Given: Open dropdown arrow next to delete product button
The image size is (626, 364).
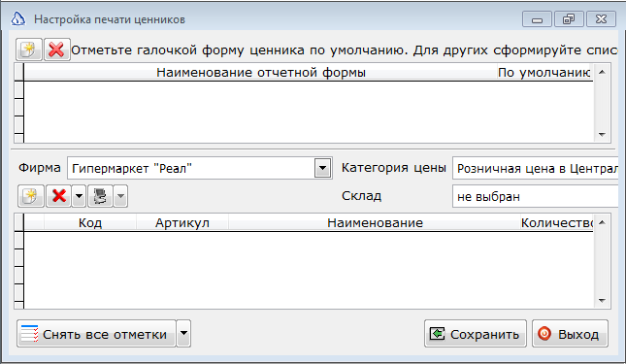Looking at the screenshot, I should click(x=79, y=196).
